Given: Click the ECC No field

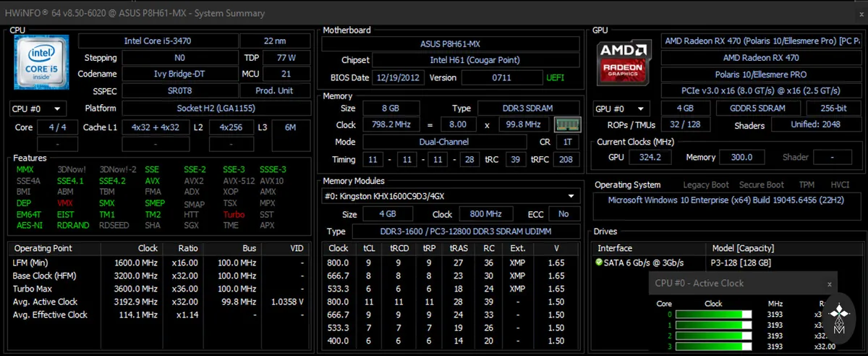Looking at the screenshot, I should (563, 214).
